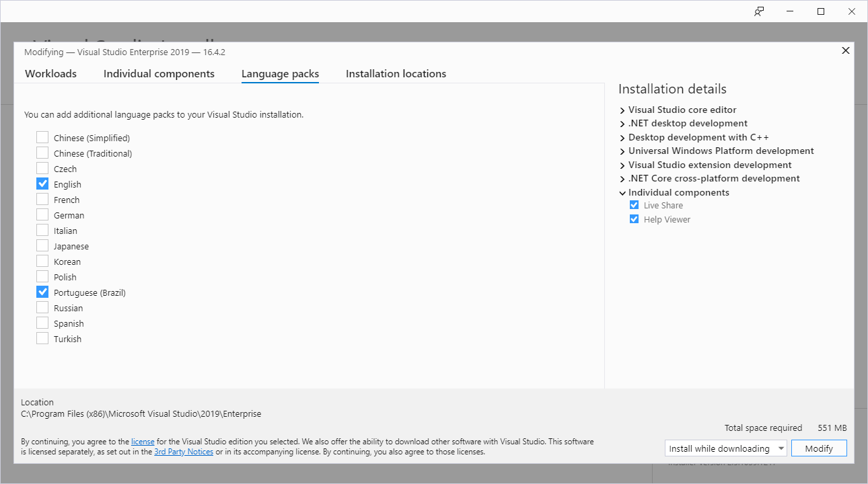
Task: Expand Universal Windows Platform development details
Action: tap(622, 151)
